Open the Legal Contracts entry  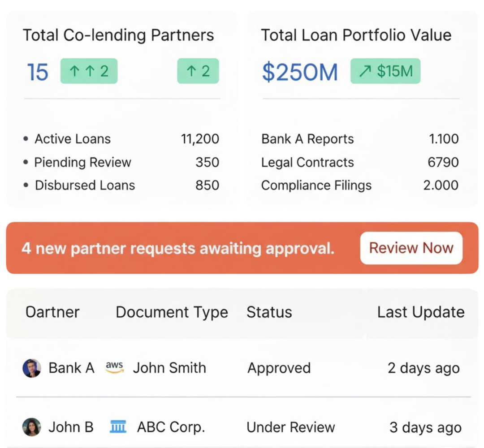click(x=307, y=162)
